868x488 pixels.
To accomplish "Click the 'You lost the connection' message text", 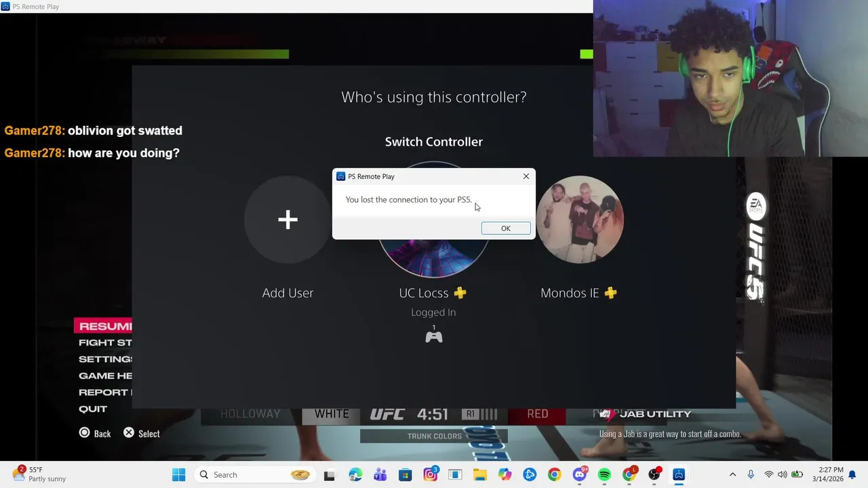I will [408, 199].
